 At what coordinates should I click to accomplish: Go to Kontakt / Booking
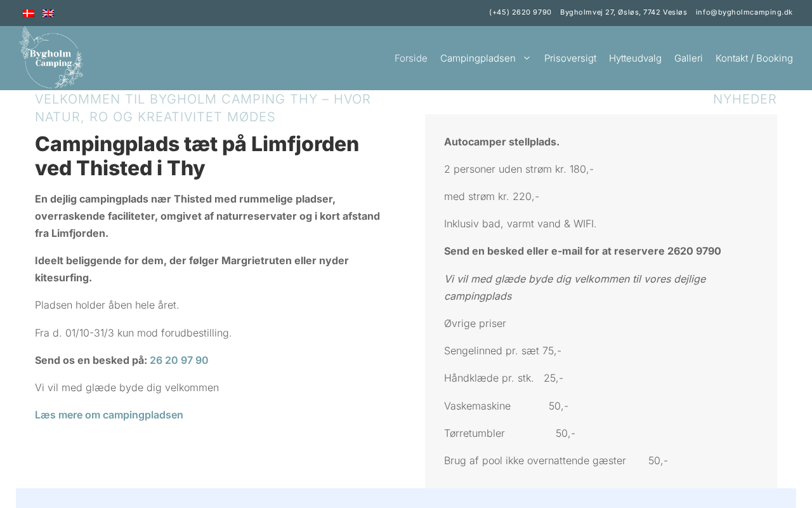[x=754, y=58]
